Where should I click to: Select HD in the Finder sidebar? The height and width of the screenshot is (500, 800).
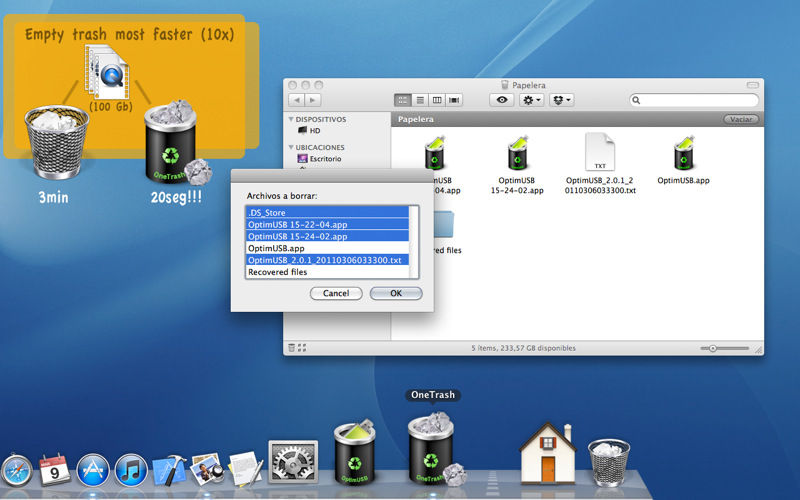[309, 131]
